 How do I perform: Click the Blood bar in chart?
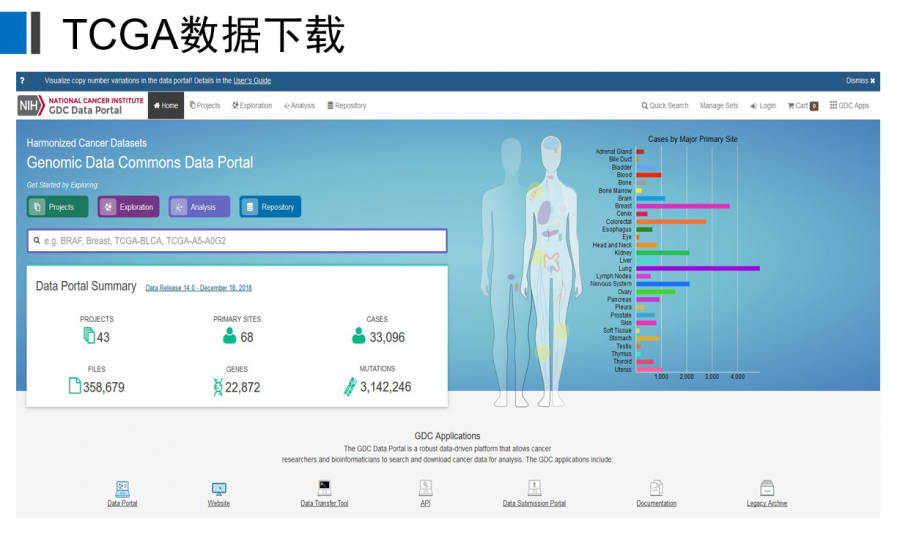[x=649, y=174]
